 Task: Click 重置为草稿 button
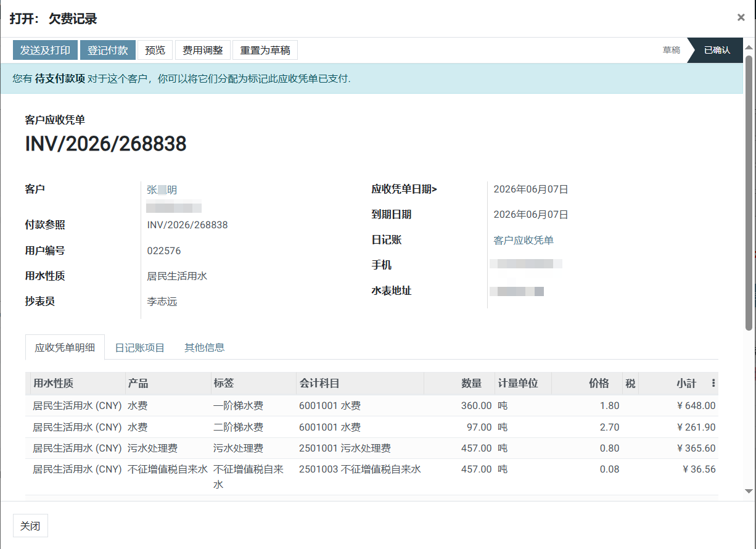click(x=265, y=50)
